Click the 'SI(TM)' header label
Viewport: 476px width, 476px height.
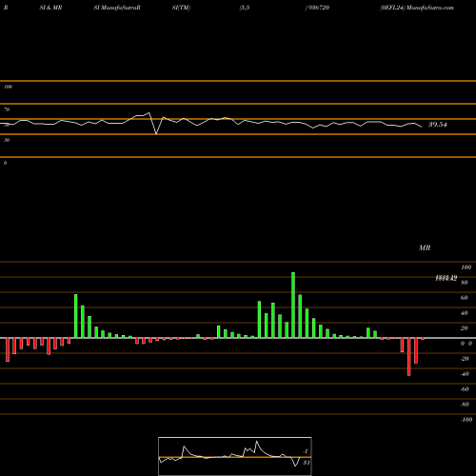pyautogui.click(x=181, y=8)
